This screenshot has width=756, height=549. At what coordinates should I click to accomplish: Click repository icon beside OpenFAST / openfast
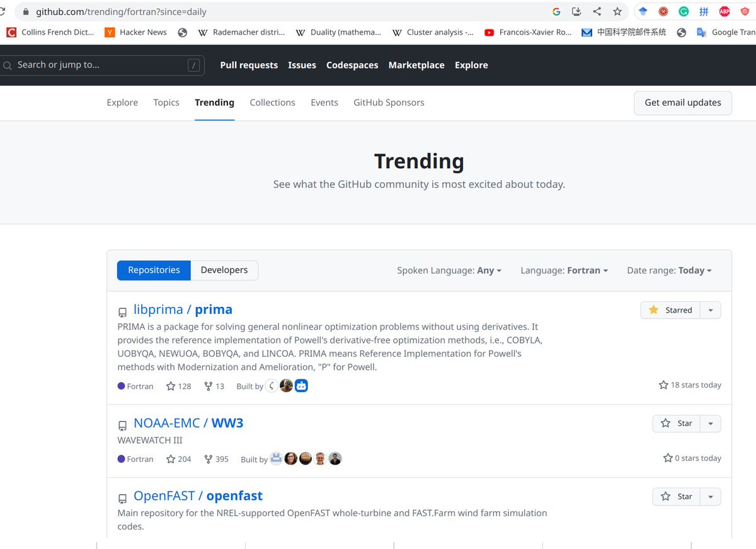tap(122, 499)
